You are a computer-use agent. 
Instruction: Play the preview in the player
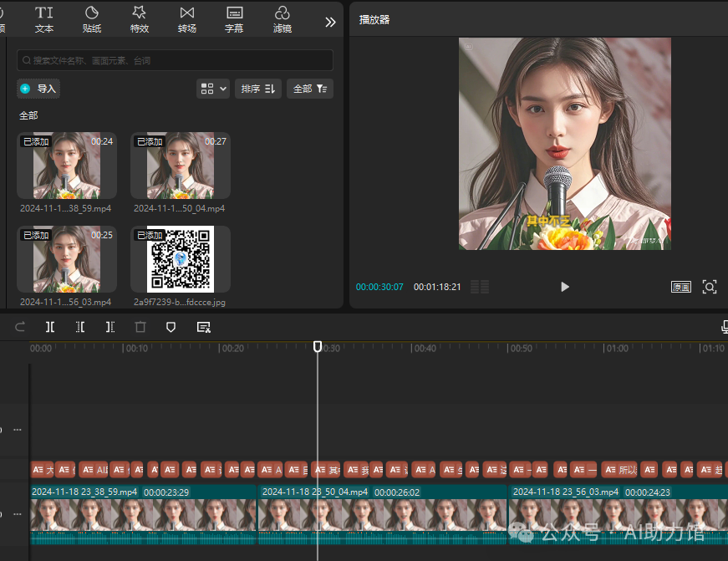pos(564,287)
